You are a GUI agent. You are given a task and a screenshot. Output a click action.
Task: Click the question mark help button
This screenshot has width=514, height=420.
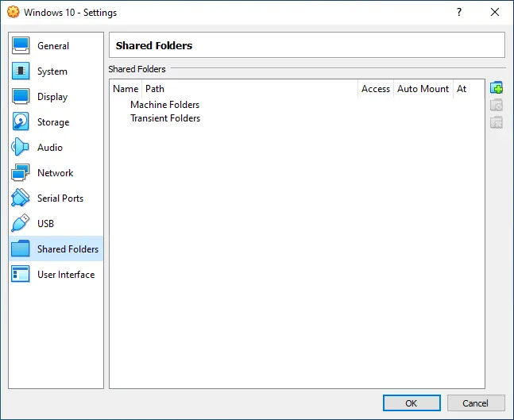pyautogui.click(x=459, y=12)
